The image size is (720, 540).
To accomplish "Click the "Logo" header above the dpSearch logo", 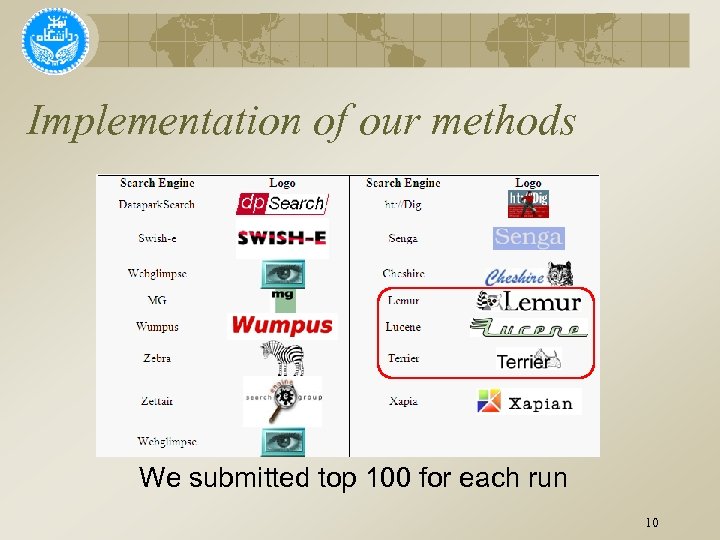I will (282, 183).
